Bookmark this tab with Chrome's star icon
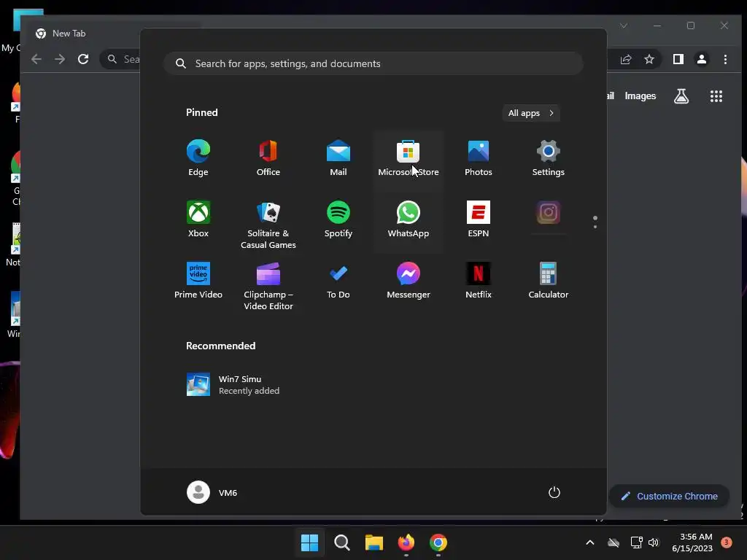This screenshot has height=560, width=747. click(649, 59)
